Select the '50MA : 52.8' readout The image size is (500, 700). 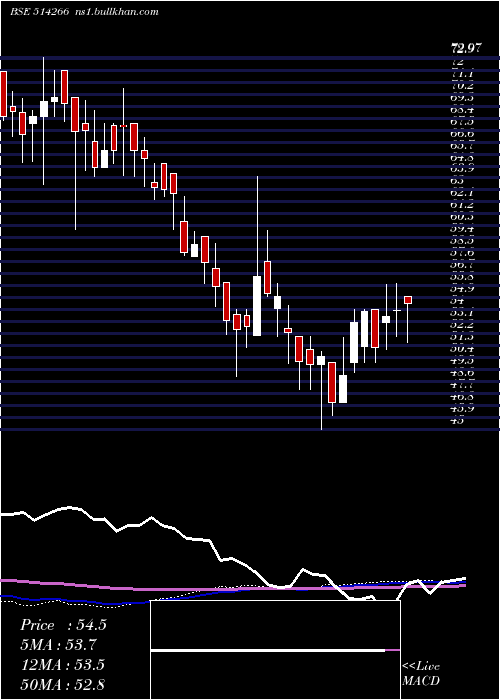[x=62, y=684]
